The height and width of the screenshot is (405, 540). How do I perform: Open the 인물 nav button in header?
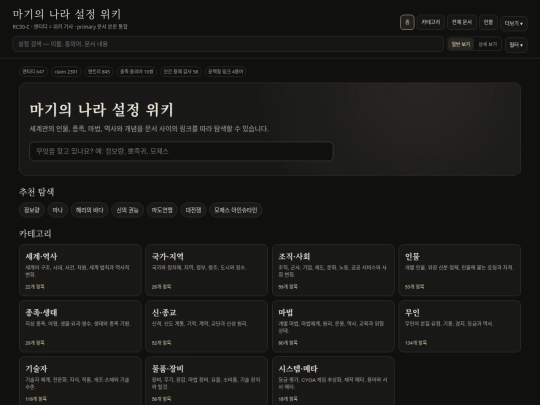[488, 22]
